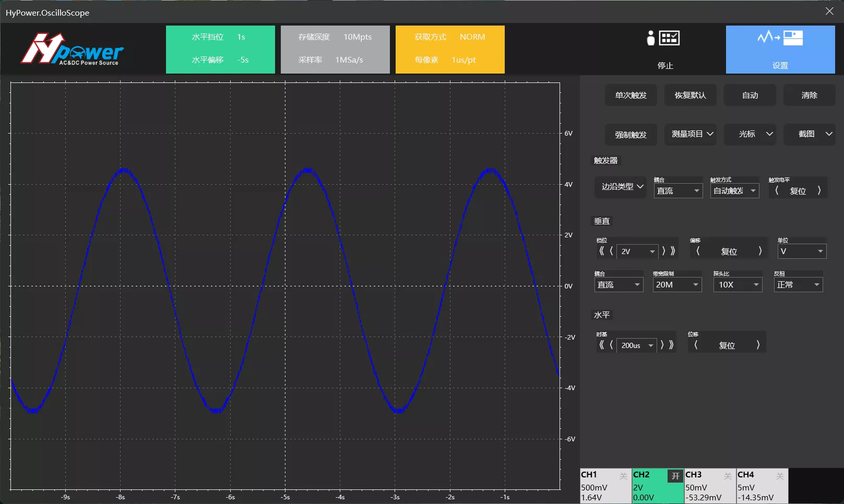Open the 带宽限制 20M dropdown
The image size is (844, 504).
point(677,284)
